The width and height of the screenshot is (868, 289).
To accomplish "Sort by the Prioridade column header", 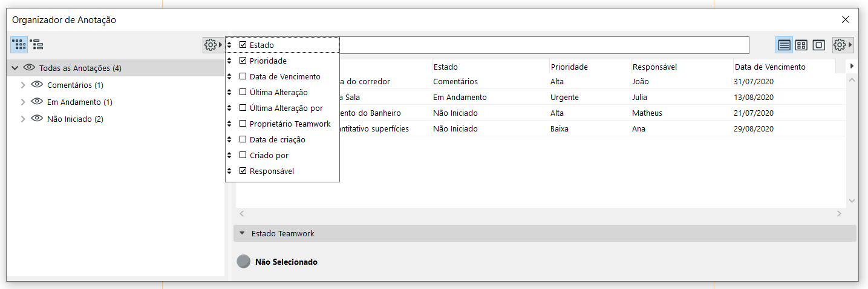I will (x=569, y=67).
